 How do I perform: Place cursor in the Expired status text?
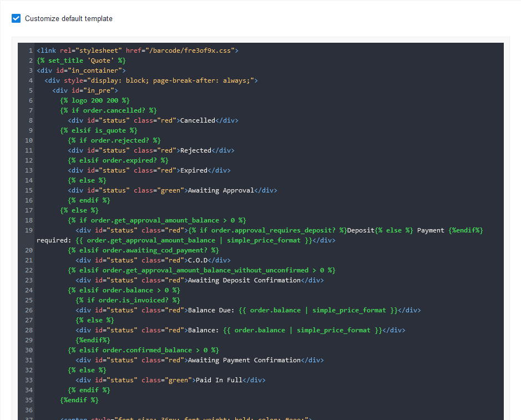(193, 170)
